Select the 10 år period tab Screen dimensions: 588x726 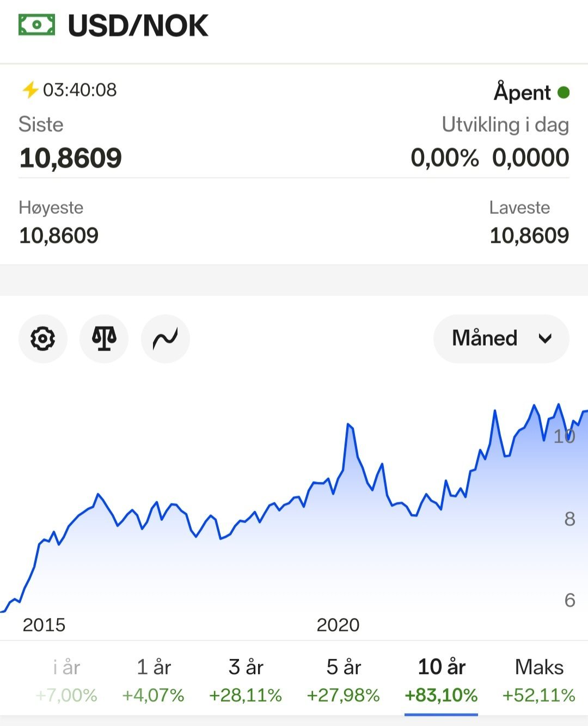click(442, 680)
